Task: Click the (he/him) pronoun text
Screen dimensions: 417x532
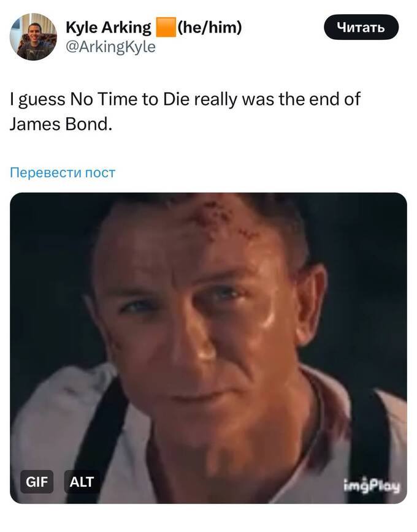Action: (x=210, y=27)
